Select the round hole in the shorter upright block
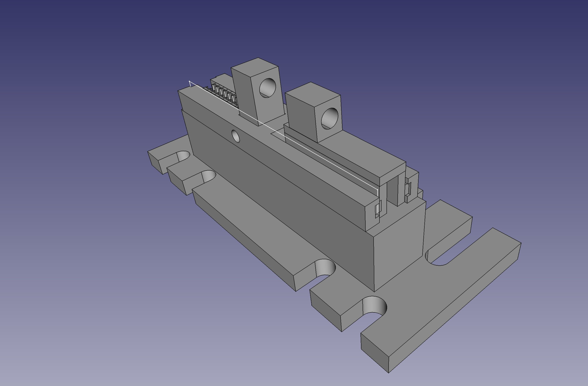This screenshot has height=386, width=588. (x=330, y=119)
